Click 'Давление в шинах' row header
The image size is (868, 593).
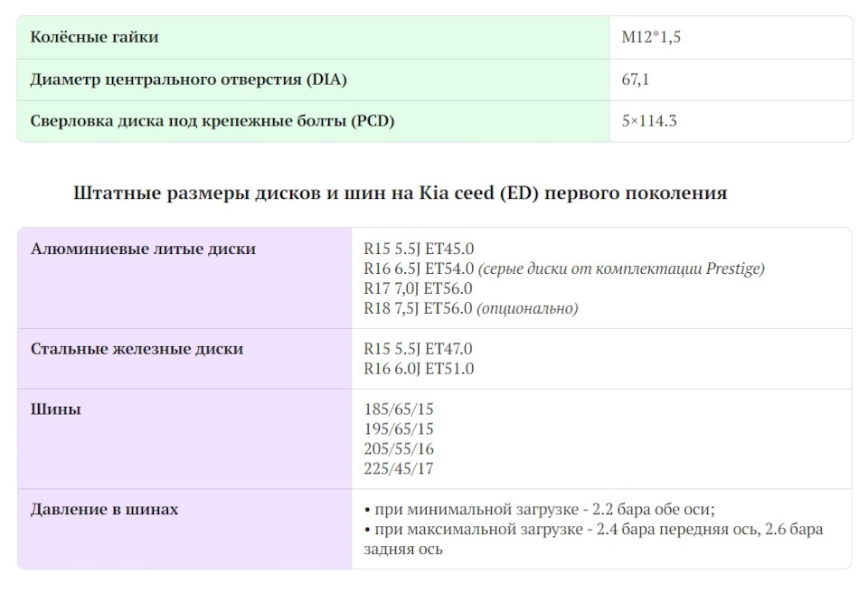(x=104, y=510)
